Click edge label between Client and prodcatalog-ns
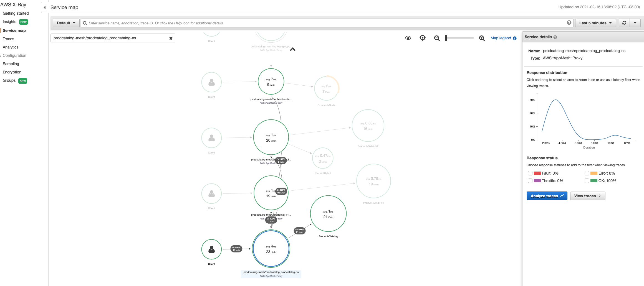This screenshot has height=286, width=644. click(x=236, y=249)
